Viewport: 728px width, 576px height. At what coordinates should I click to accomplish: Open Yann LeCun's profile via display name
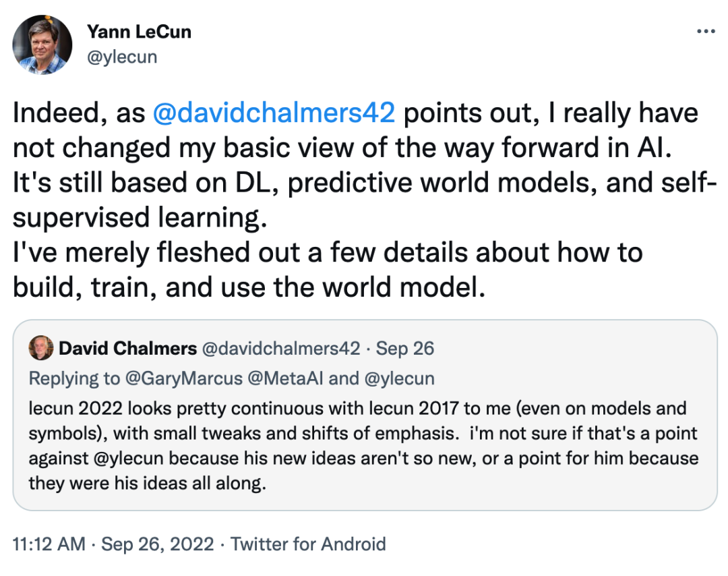tap(139, 32)
